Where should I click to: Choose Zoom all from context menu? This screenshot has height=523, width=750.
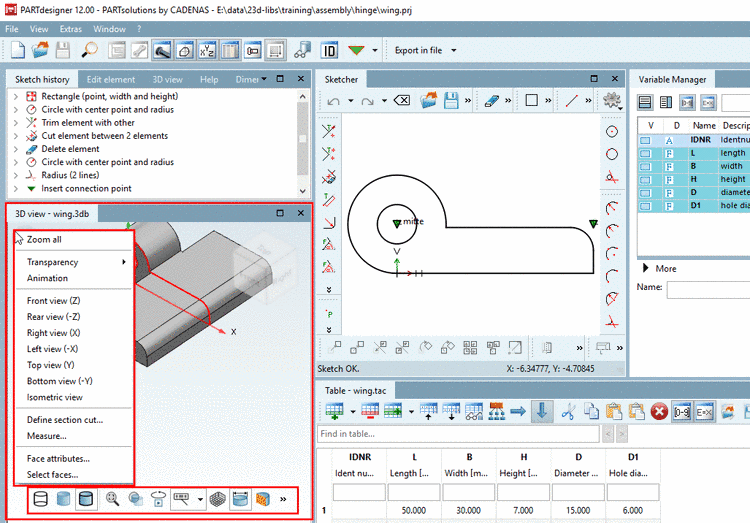(x=74, y=240)
